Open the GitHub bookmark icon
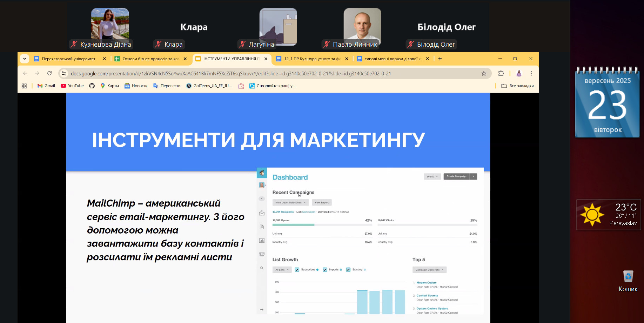644x323 pixels. click(92, 86)
